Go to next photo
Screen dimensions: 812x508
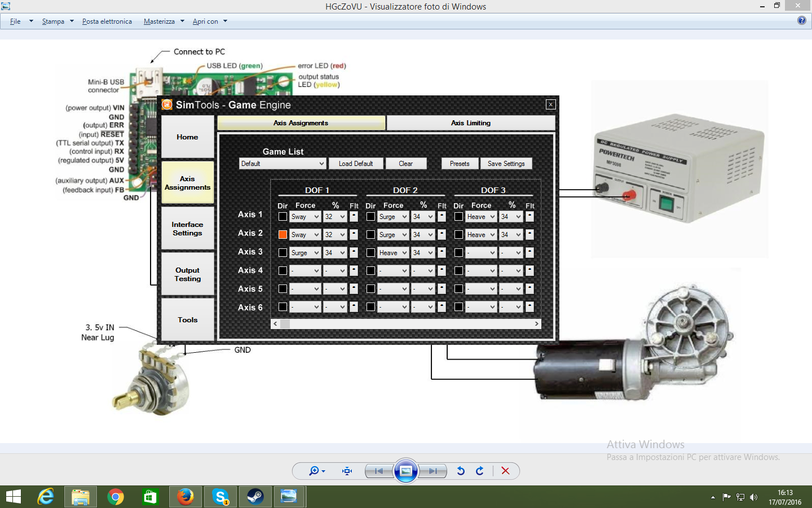pyautogui.click(x=433, y=471)
